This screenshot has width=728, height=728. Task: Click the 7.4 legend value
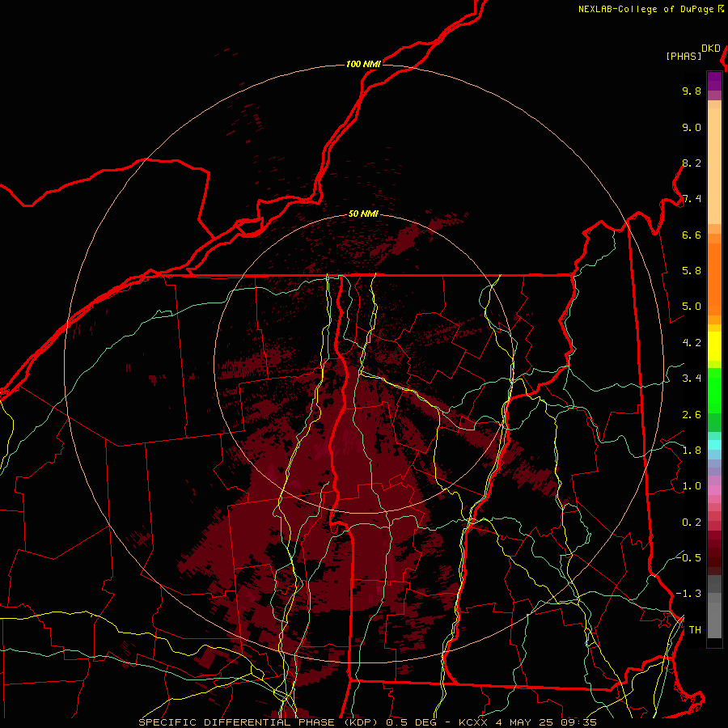(x=692, y=199)
